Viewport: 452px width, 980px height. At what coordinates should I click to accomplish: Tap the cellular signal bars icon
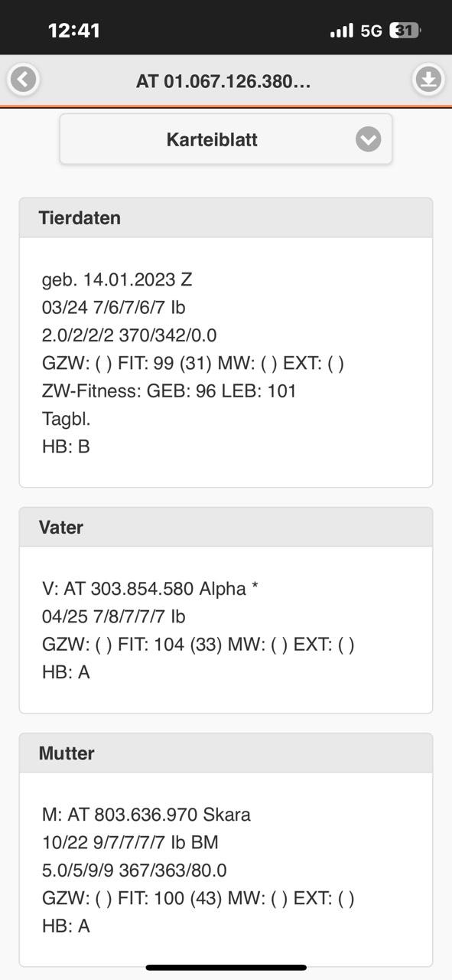click(342, 31)
